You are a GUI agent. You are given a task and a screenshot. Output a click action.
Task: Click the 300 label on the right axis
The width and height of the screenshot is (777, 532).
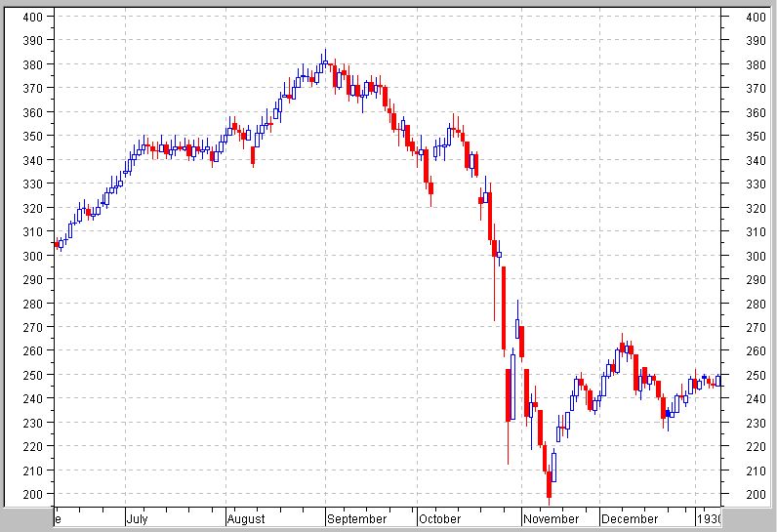(x=756, y=256)
